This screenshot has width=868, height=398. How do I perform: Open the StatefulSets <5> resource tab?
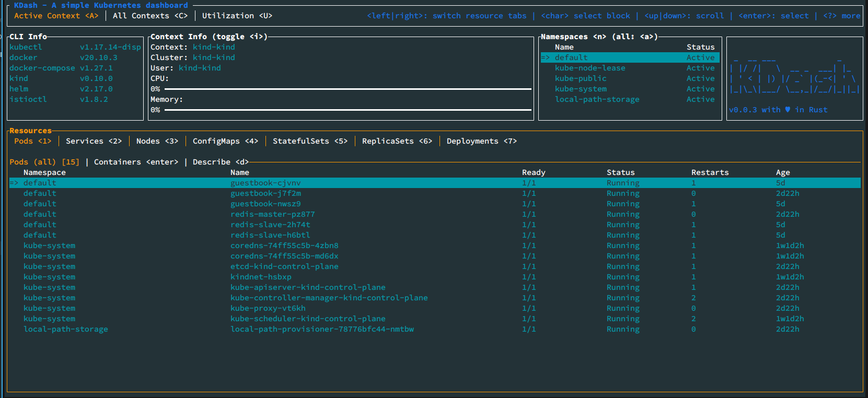pos(310,141)
